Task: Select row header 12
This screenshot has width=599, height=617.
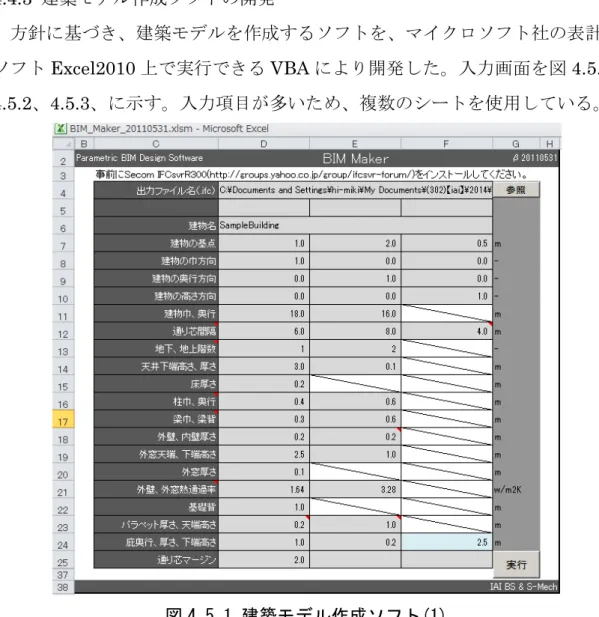Action: tap(63, 331)
